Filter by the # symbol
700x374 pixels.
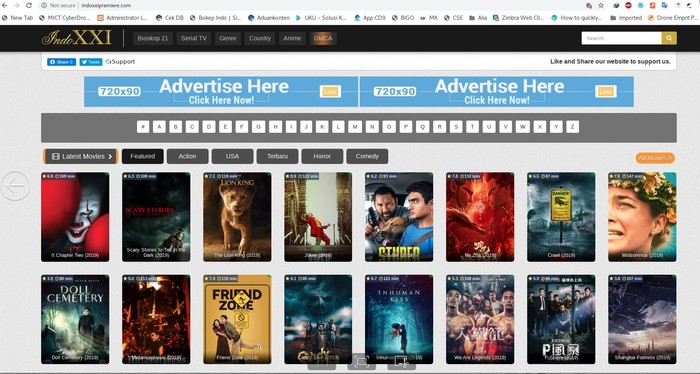[x=143, y=127]
